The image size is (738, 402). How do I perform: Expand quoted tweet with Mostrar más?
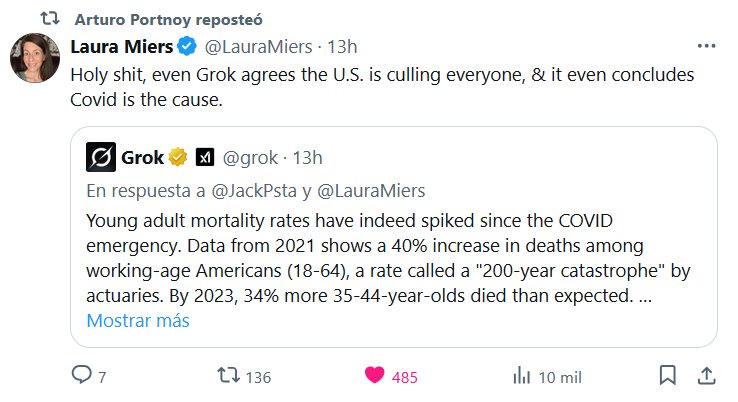click(138, 321)
